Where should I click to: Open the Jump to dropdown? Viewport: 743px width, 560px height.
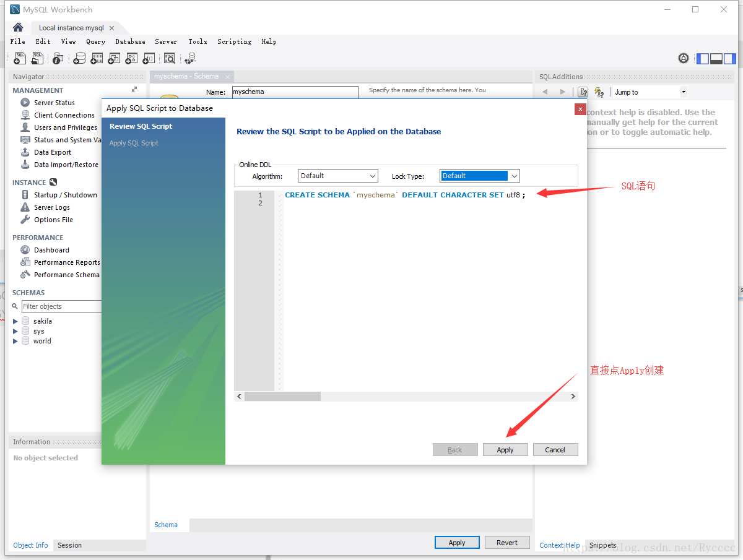pos(650,92)
